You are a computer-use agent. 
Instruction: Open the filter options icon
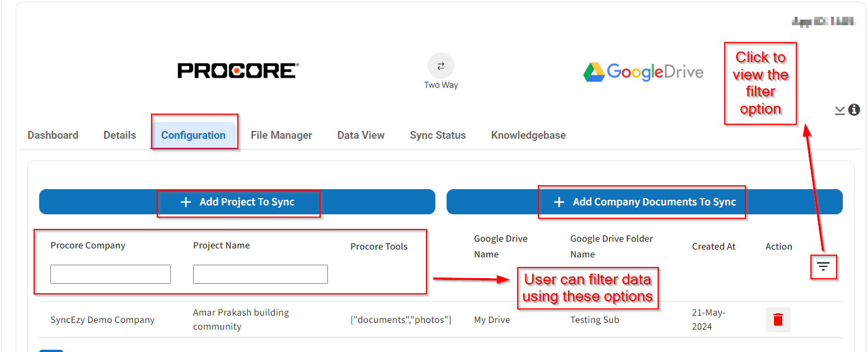click(x=823, y=266)
